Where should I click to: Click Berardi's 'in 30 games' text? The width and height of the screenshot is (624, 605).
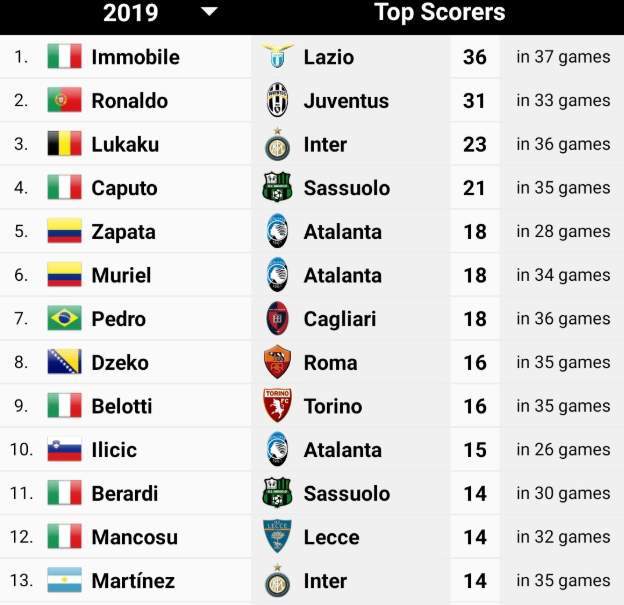[x=563, y=493]
